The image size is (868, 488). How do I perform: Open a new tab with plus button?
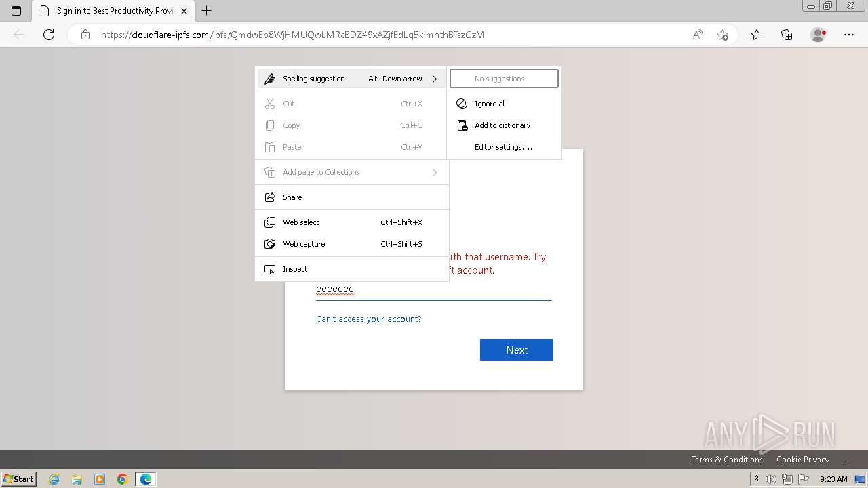(x=207, y=11)
